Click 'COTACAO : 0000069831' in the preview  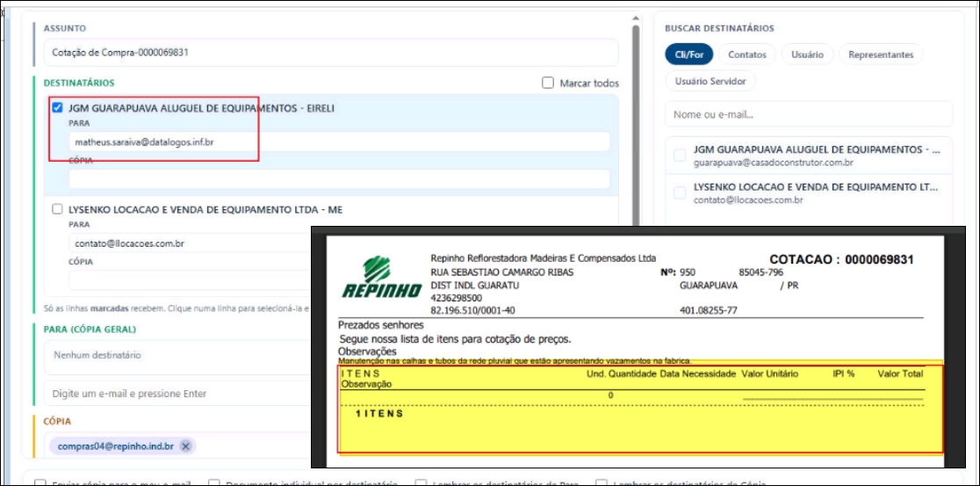[x=841, y=259]
